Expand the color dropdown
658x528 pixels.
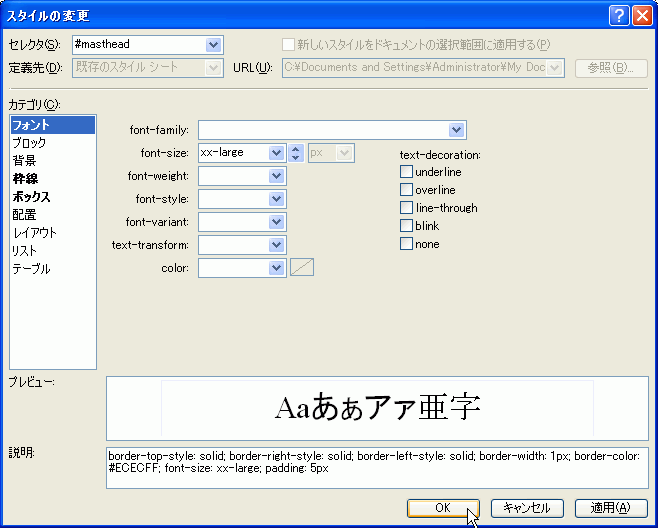tap(276, 268)
